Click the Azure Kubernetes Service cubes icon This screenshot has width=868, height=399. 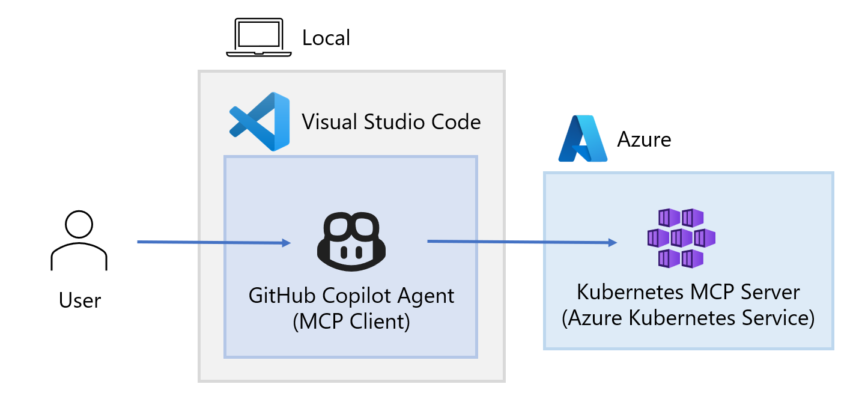click(x=681, y=238)
